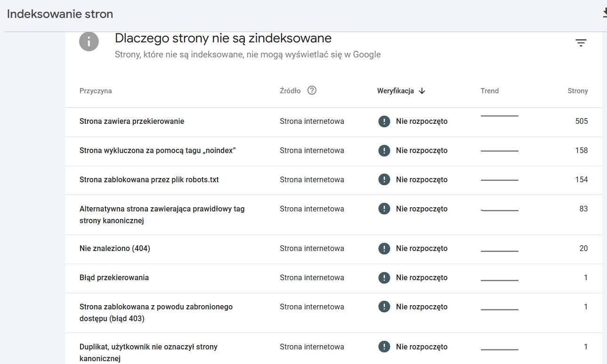Viewport: 607px width, 364px height.
Task: Click the Indeksowanie stron page title
Action: (x=59, y=14)
